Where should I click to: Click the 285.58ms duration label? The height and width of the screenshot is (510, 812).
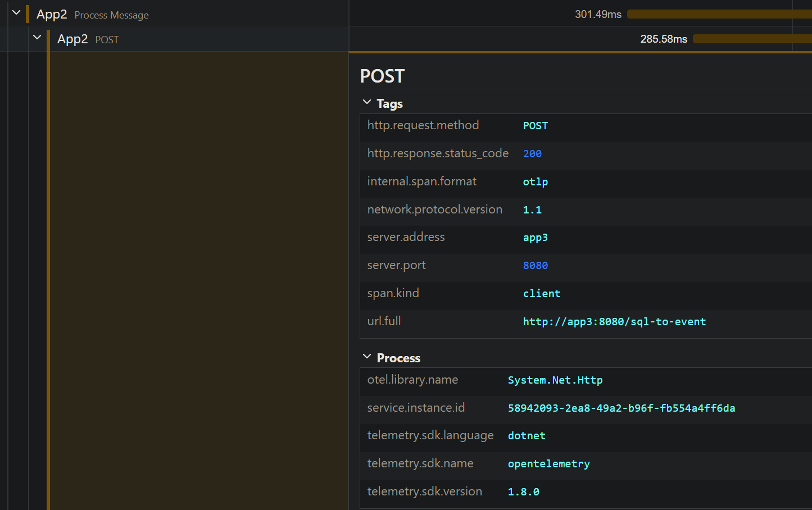click(664, 39)
